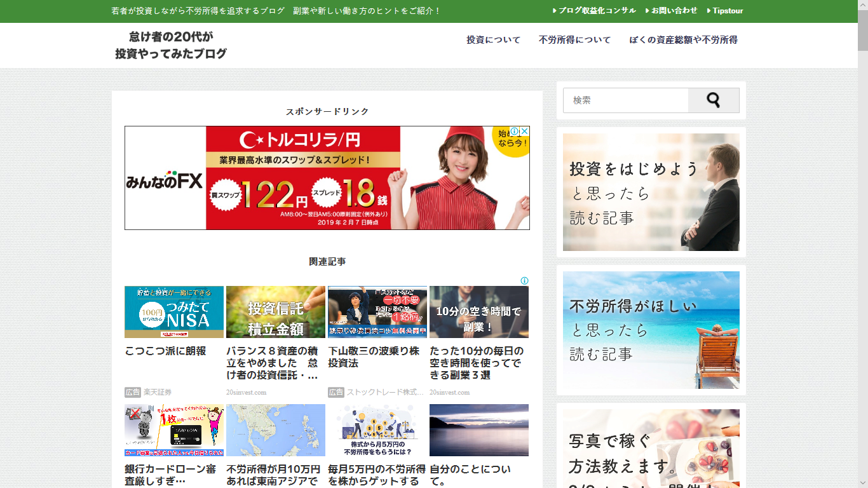The width and height of the screenshot is (868, 488).
Task: Click the page vertical scrollbar thumb
Action: coord(863,30)
